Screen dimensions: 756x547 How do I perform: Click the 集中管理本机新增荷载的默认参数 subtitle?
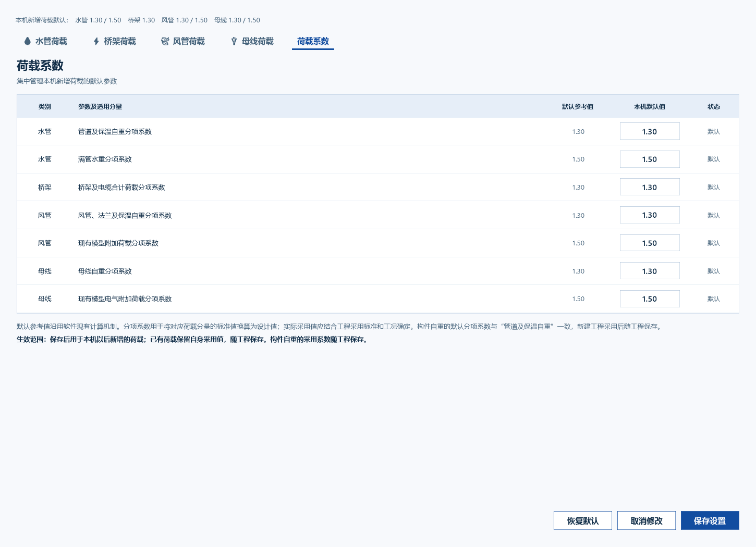tap(67, 81)
